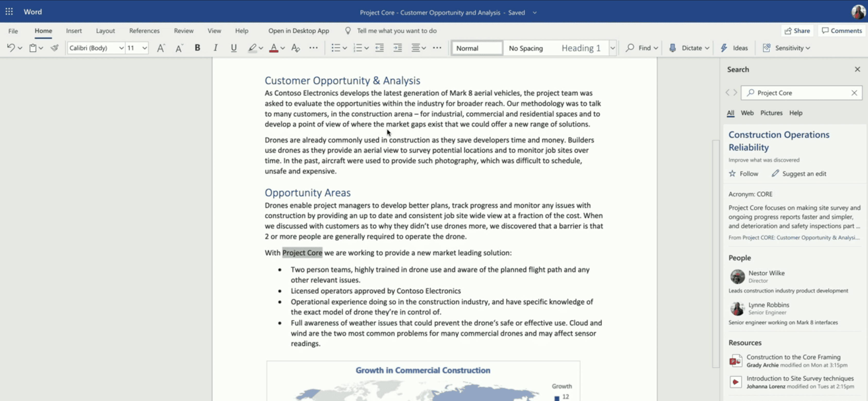
Task: Apply numbered list formatting
Action: coord(358,48)
